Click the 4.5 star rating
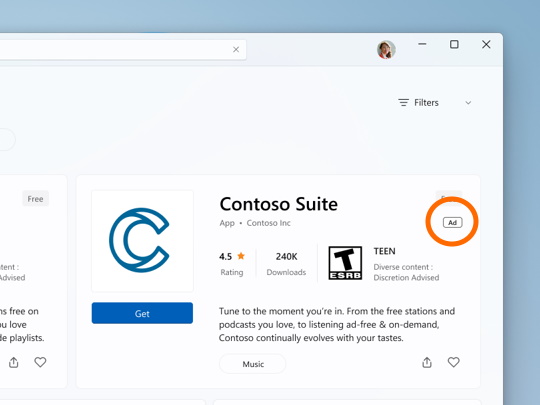 (232, 257)
